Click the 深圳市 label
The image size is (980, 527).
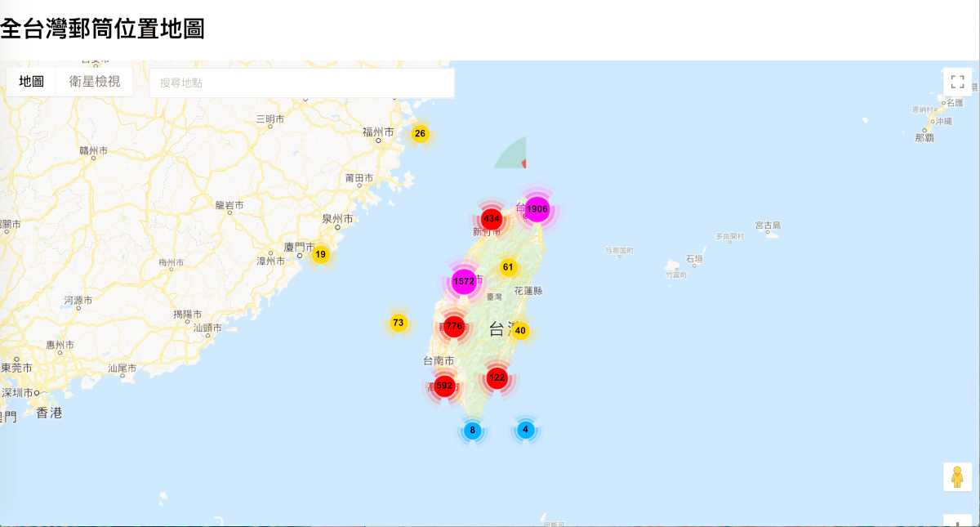click(x=16, y=393)
